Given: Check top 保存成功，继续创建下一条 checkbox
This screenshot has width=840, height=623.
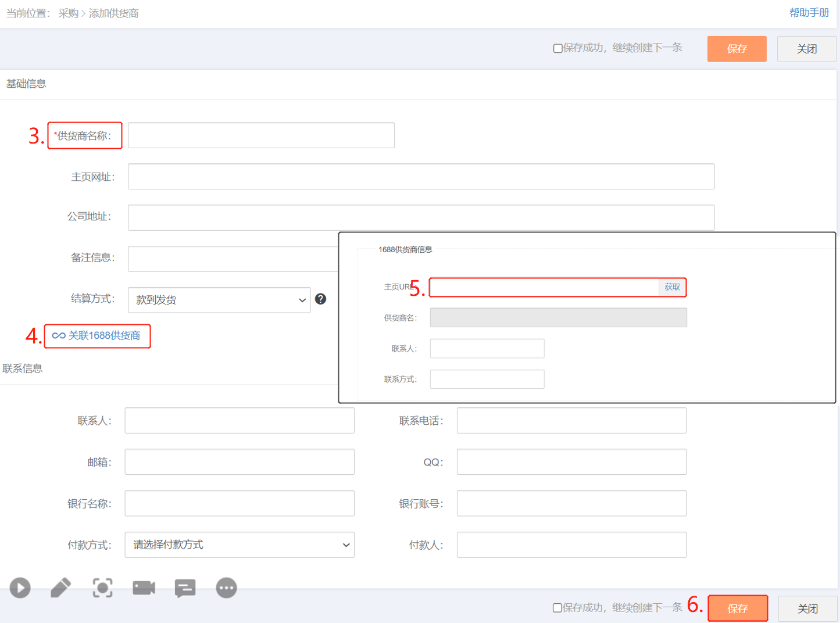Looking at the screenshot, I should (x=557, y=48).
